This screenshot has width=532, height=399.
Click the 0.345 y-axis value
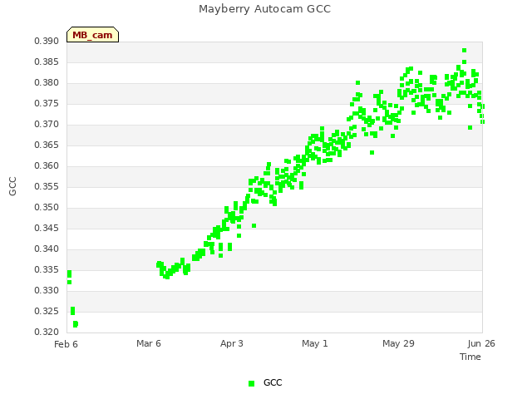(x=47, y=228)
